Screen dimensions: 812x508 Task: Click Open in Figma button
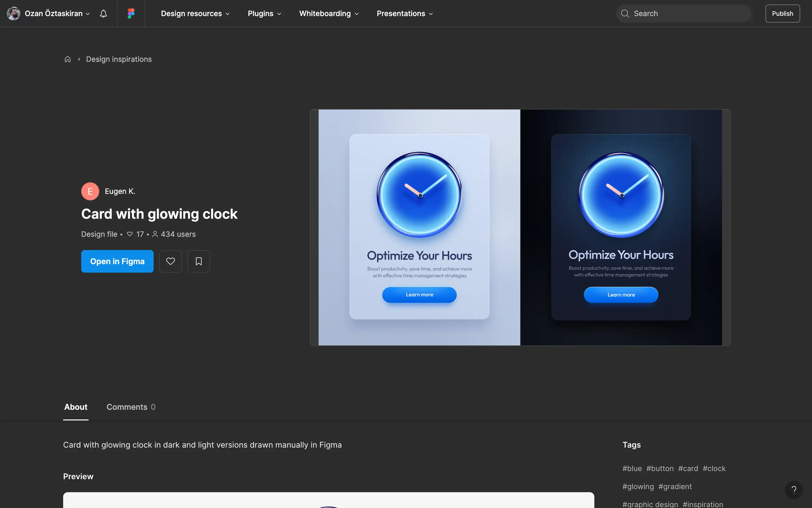pyautogui.click(x=118, y=261)
